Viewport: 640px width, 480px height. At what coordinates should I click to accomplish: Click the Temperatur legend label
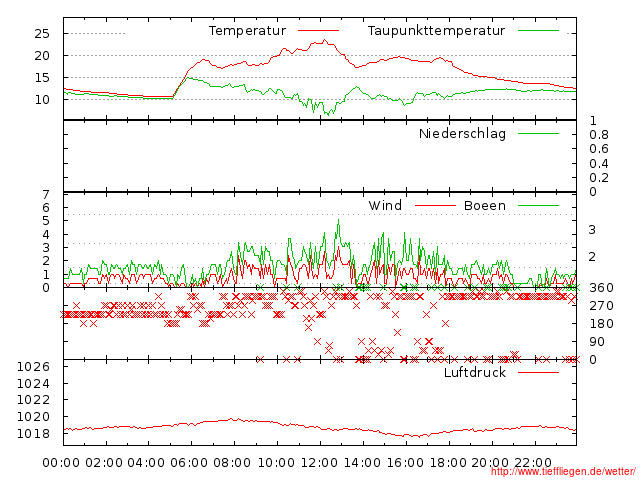(247, 31)
